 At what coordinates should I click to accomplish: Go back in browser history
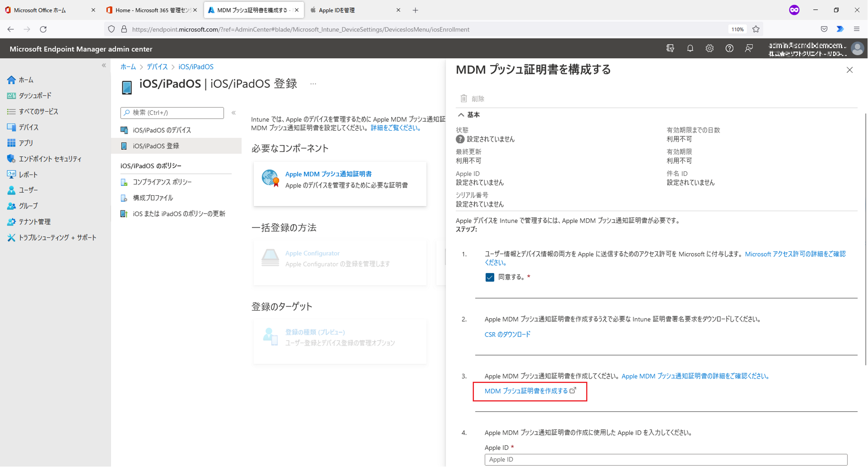coord(10,29)
